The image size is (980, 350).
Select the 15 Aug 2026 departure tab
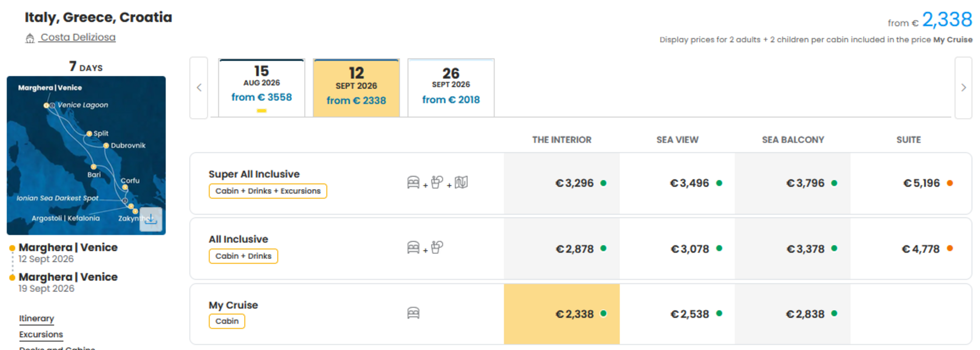coord(262,88)
